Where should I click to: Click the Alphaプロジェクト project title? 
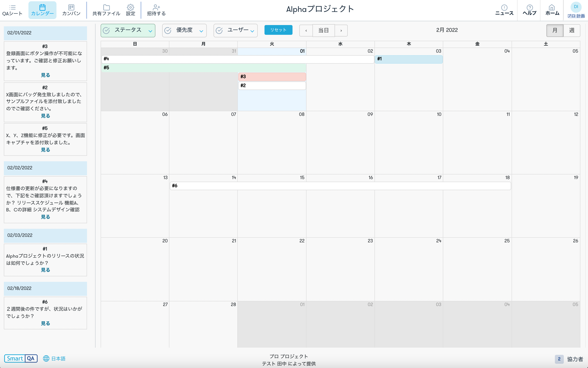click(x=320, y=9)
